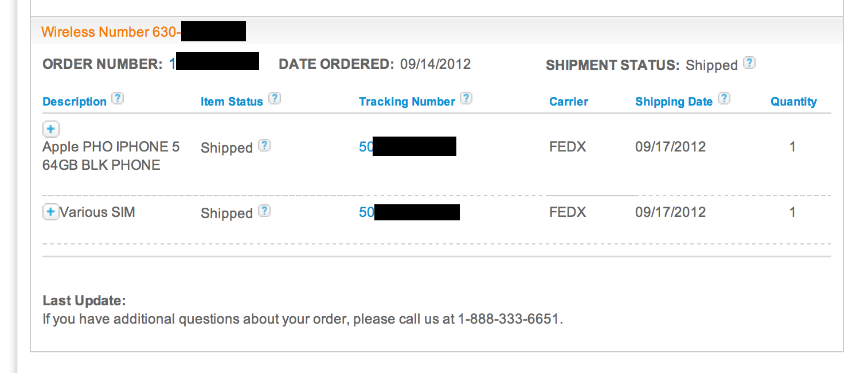Click the Shipping Date column header

pyautogui.click(x=674, y=102)
